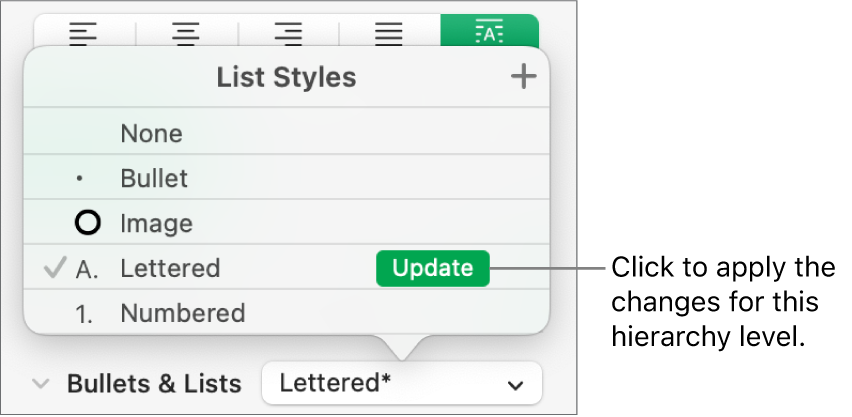Image resolution: width=852 pixels, height=417 pixels.
Task: Click the center alignment icon
Action: pos(187,32)
